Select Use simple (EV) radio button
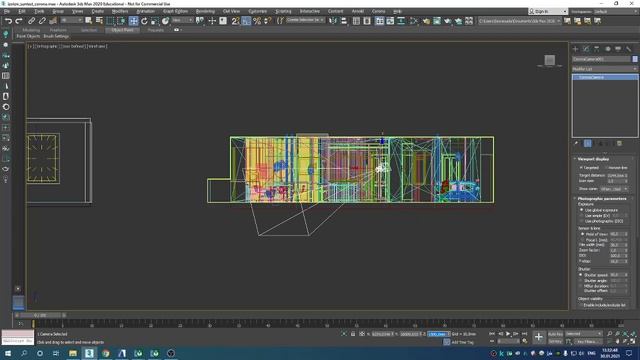This screenshot has height=360, width=640. (x=582, y=216)
